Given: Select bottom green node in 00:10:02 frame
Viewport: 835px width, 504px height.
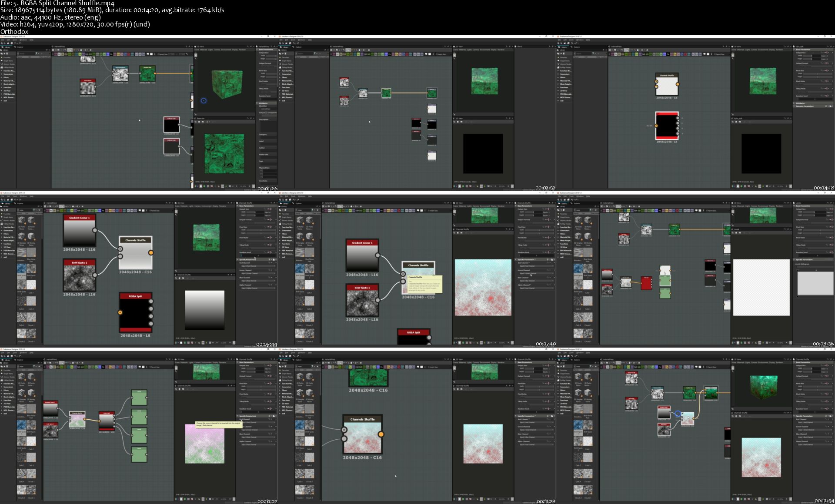Looking at the screenshot, I should [139, 454].
